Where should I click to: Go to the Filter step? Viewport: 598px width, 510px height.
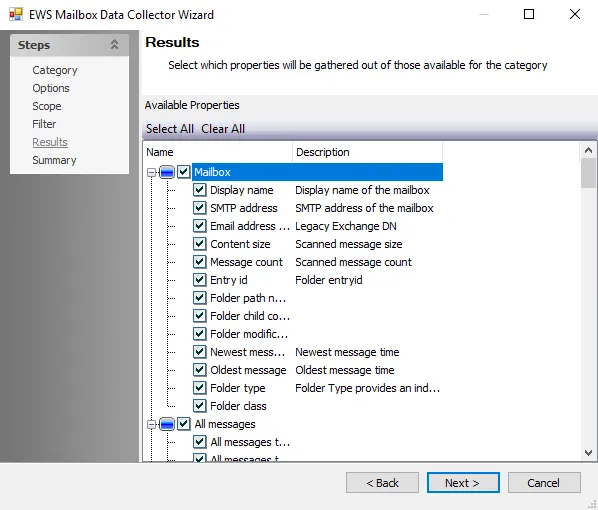44,124
